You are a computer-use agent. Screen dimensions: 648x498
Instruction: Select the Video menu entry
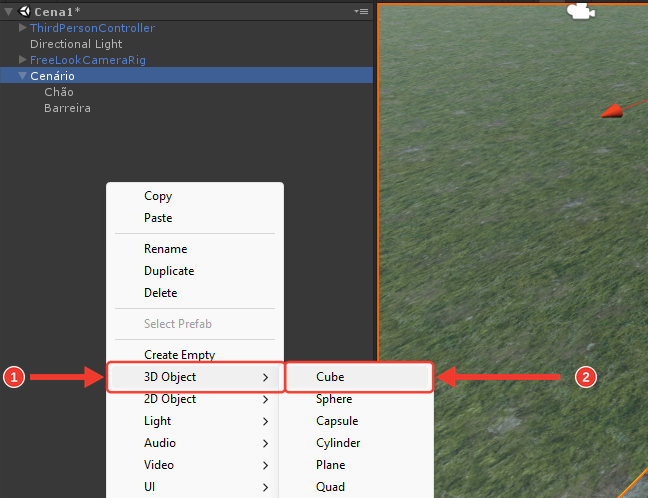(x=195, y=465)
